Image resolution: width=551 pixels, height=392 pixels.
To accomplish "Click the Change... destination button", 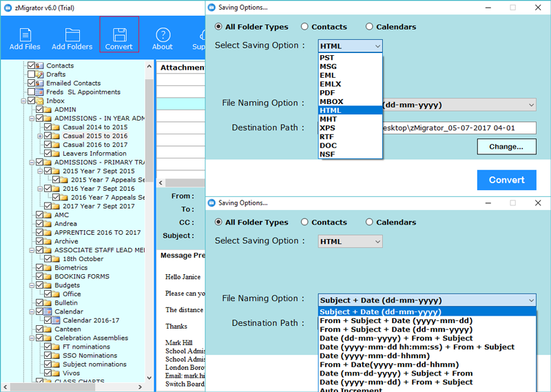I will (506, 147).
